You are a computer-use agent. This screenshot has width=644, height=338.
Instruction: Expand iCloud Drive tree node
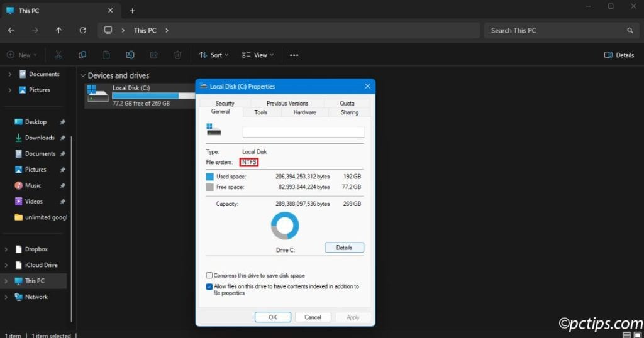(x=6, y=265)
